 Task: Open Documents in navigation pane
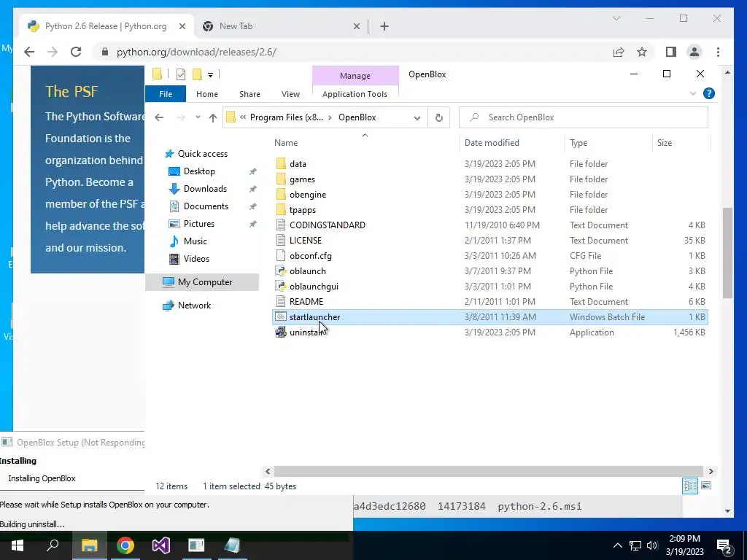pos(206,206)
